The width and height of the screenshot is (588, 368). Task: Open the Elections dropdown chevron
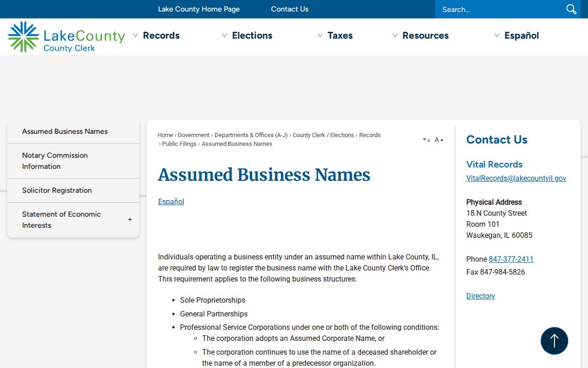pyautogui.click(x=225, y=35)
